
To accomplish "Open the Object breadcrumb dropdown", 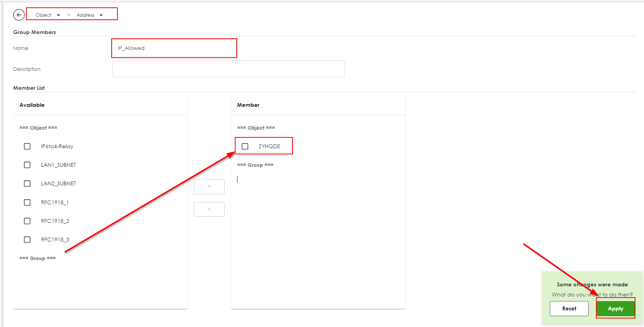I will pyautogui.click(x=59, y=15).
